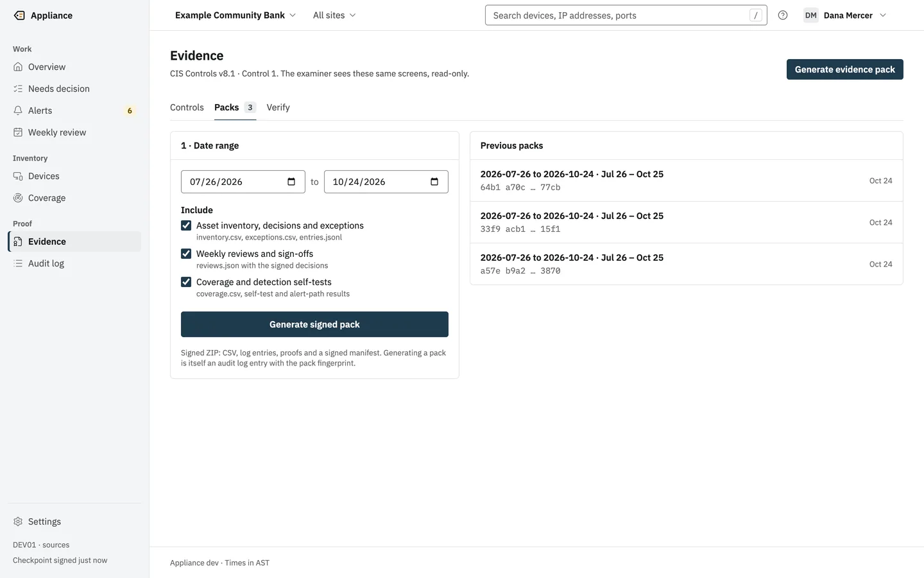Click the Devices sidebar icon

tap(18, 176)
